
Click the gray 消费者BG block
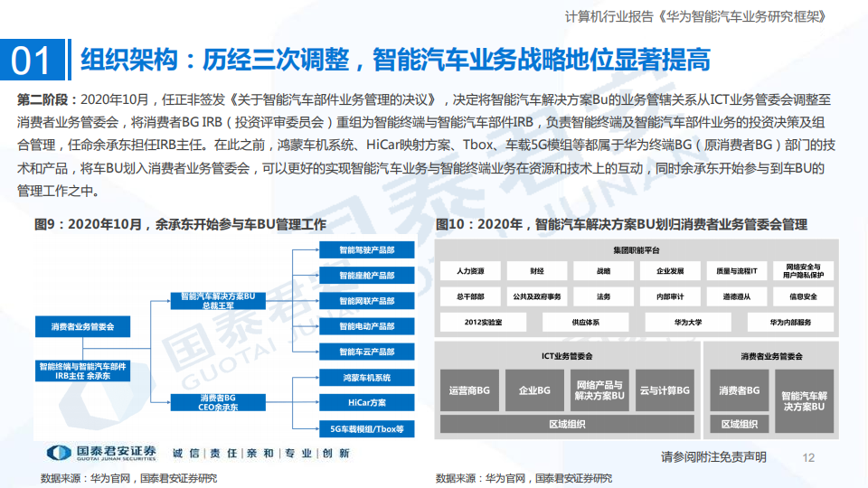[x=740, y=390]
